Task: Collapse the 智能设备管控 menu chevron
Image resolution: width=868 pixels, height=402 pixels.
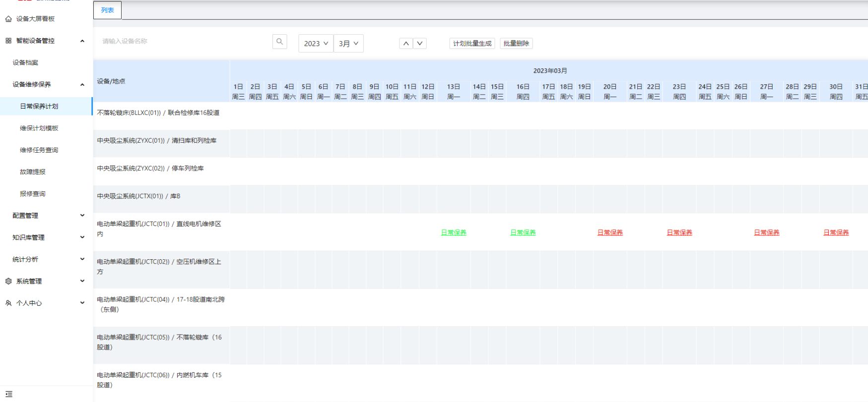Action: tap(82, 41)
